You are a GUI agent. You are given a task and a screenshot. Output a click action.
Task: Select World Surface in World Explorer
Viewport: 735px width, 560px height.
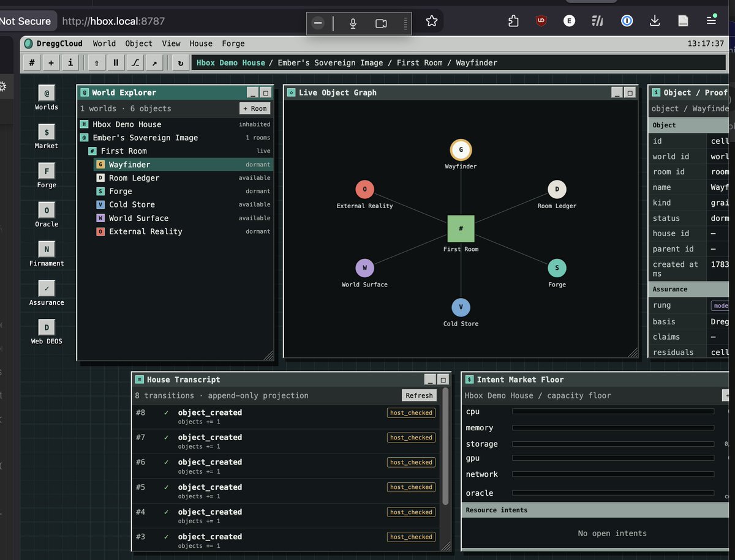[183, 218]
